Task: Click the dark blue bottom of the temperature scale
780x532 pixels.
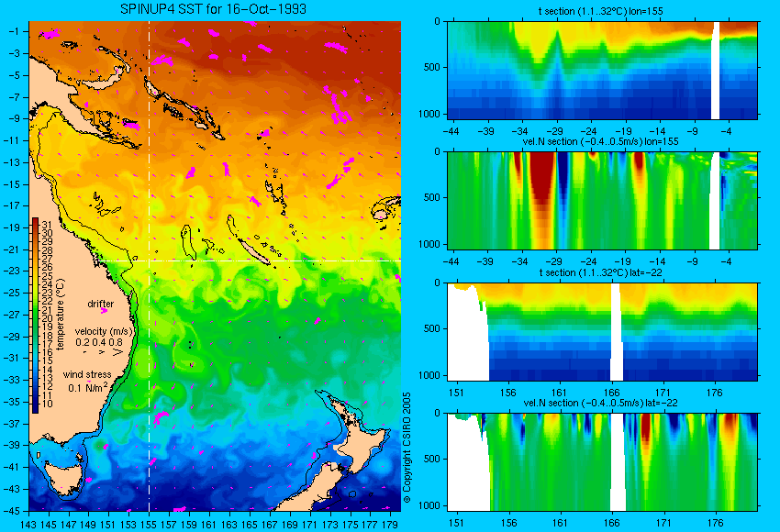Action: click(x=35, y=407)
